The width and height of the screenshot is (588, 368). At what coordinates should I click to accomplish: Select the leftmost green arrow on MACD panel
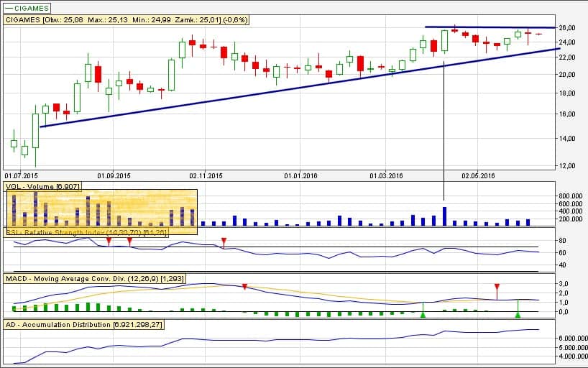(x=423, y=314)
